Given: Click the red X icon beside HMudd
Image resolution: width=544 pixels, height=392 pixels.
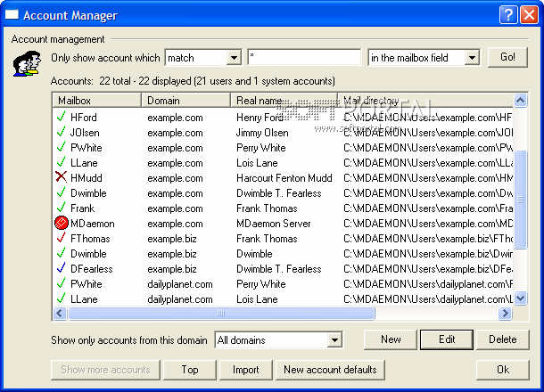Looking at the screenshot, I should pos(61,177).
